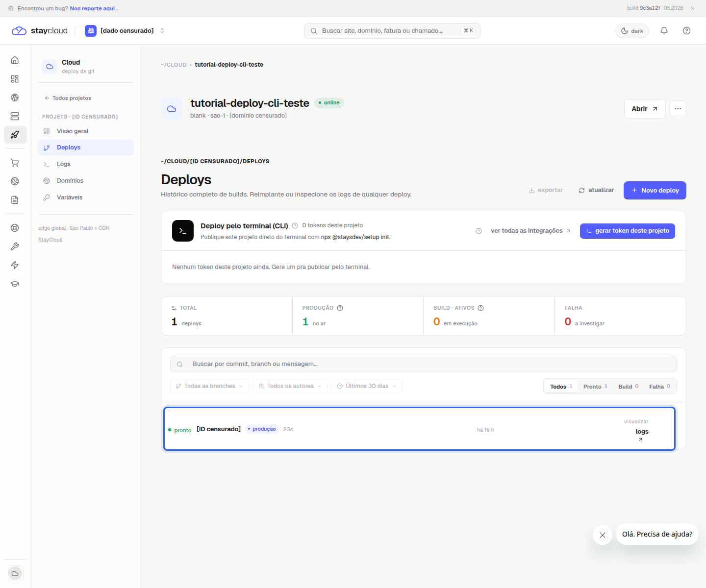Viewport: 706px width, 588px height.
Task: Go back to Todos projetos
Action: pyautogui.click(x=68, y=98)
